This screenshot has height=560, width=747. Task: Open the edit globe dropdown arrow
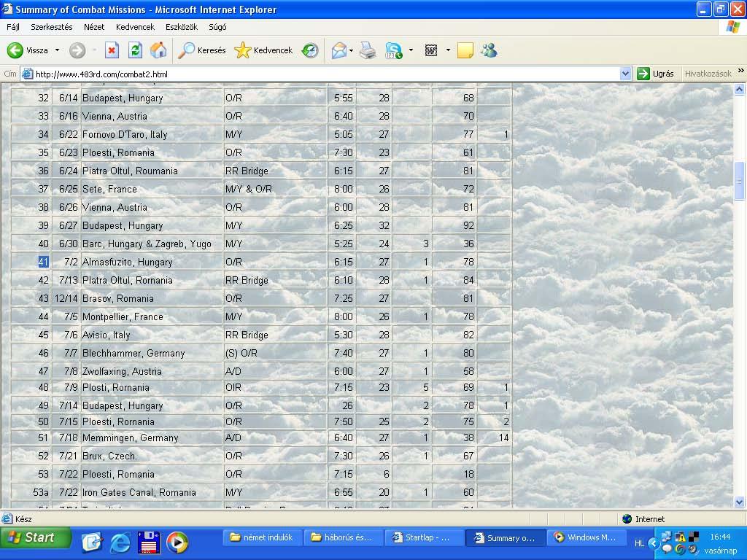[x=411, y=50]
